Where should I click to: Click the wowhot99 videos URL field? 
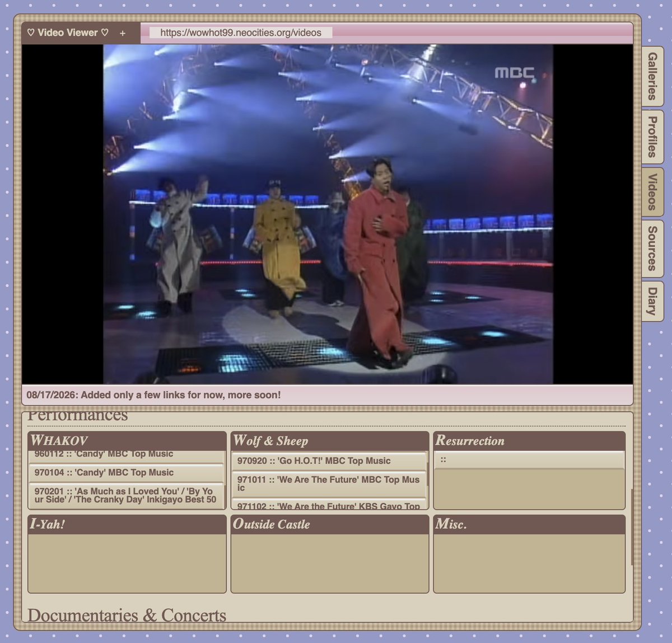[241, 32]
